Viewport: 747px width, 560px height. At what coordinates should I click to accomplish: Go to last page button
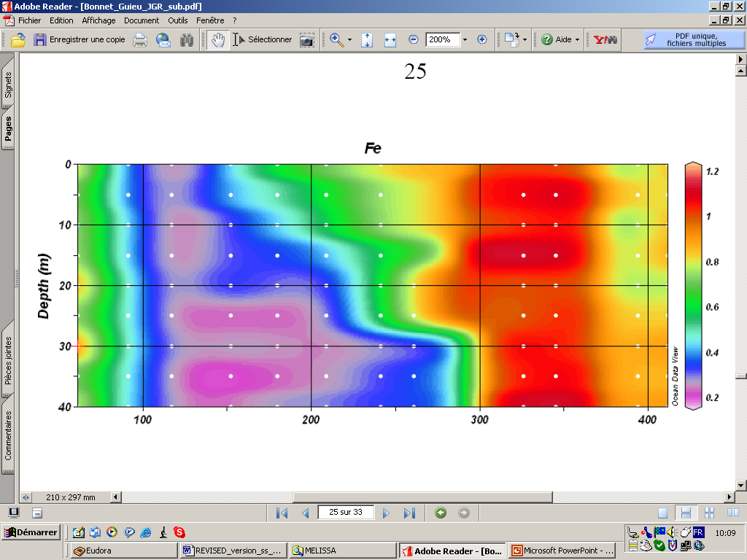coord(409,513)
